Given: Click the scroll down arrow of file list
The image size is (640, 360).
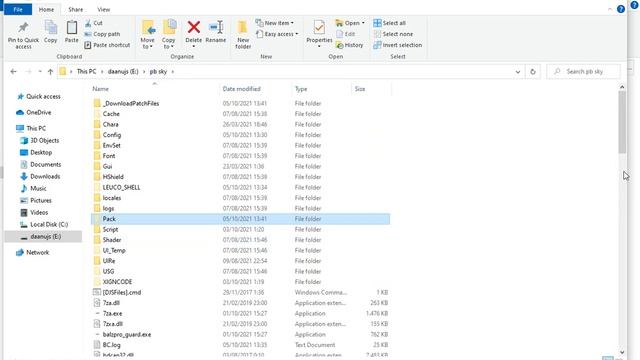Looking at the screenshot, I should tap(622, 352).
